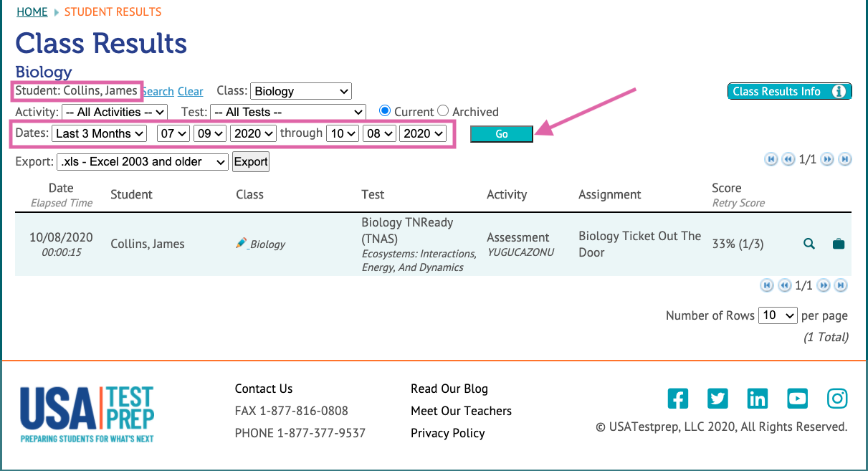
Task: Open the LinkedIn social icon
Action: pyautogui.click(x=757, y=399)
